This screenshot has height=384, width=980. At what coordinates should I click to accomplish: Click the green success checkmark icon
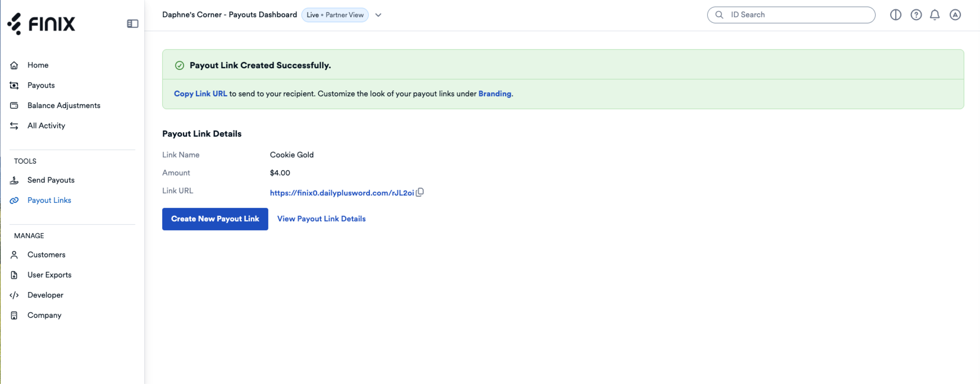pos(180,65)
